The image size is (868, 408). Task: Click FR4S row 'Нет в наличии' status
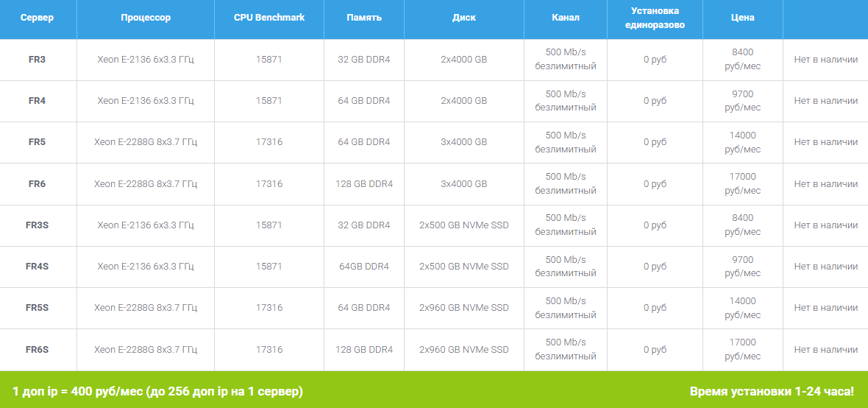pyautogui.click(x=826, y=266)
